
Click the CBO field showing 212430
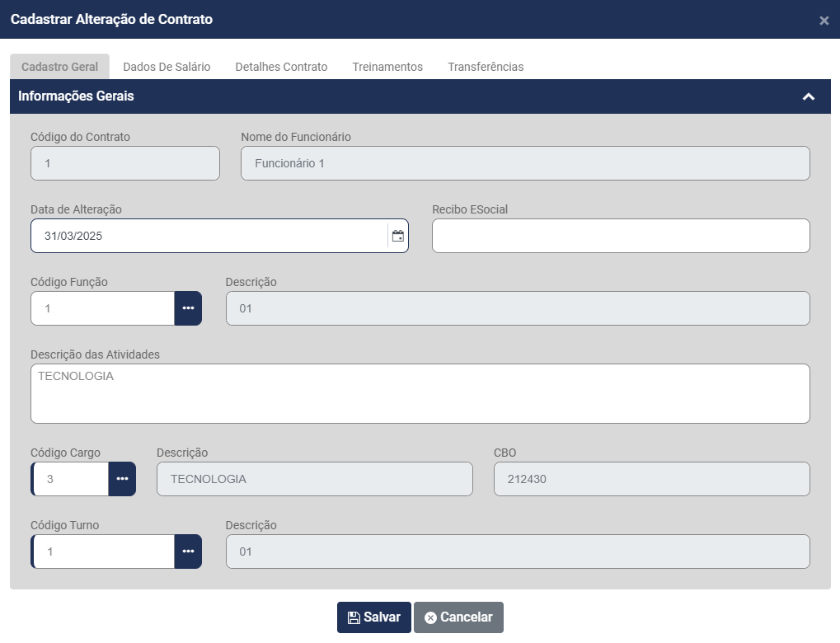point(651,479)
